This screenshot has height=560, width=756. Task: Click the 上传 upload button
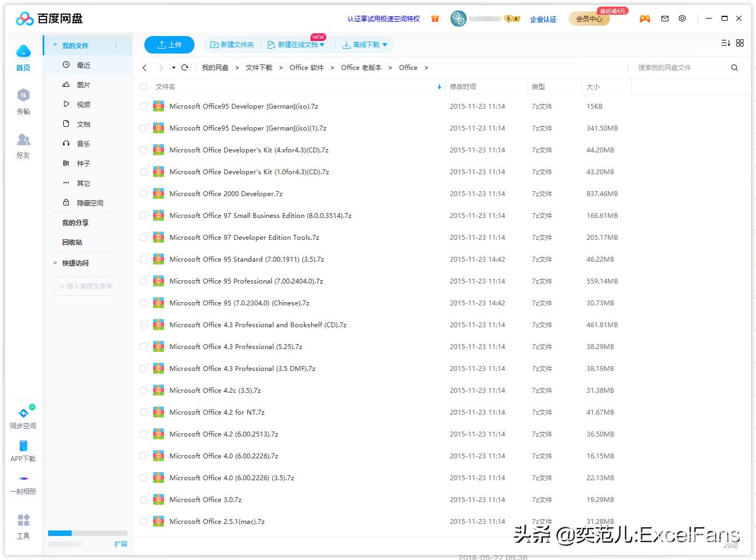pos(169,45)
